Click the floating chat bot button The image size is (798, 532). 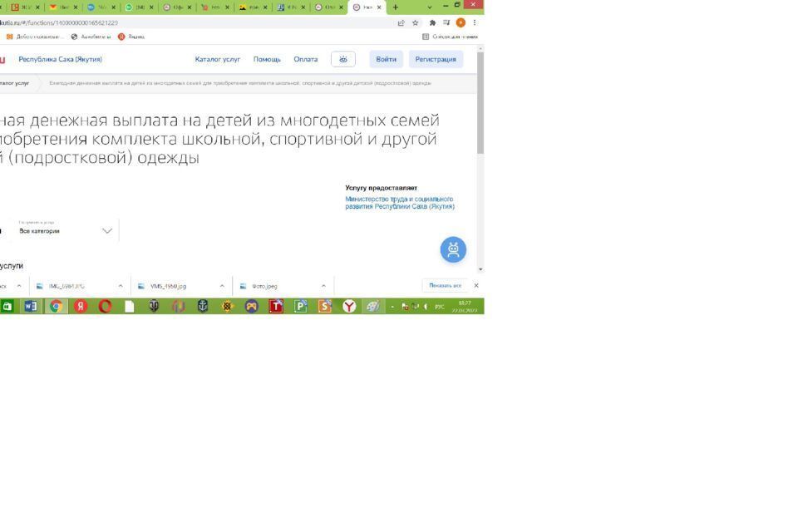click(x=453, y=249)
